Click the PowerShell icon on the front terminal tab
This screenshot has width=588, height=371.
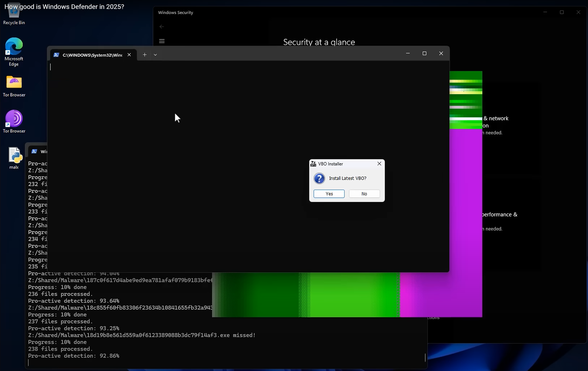coord(56,55)
